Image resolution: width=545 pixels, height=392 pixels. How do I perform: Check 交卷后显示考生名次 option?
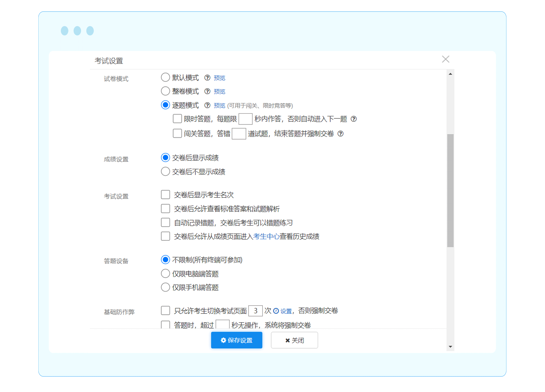tap(165, 195)
